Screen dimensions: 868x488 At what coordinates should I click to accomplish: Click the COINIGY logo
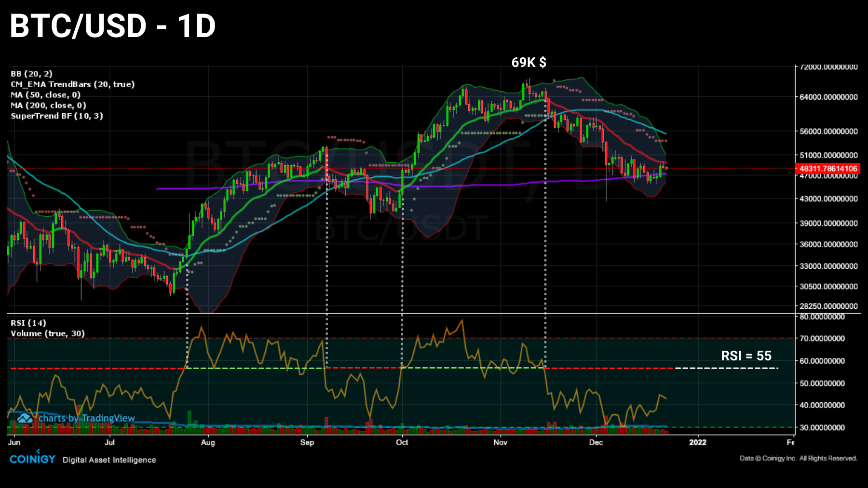click(32, 459)
